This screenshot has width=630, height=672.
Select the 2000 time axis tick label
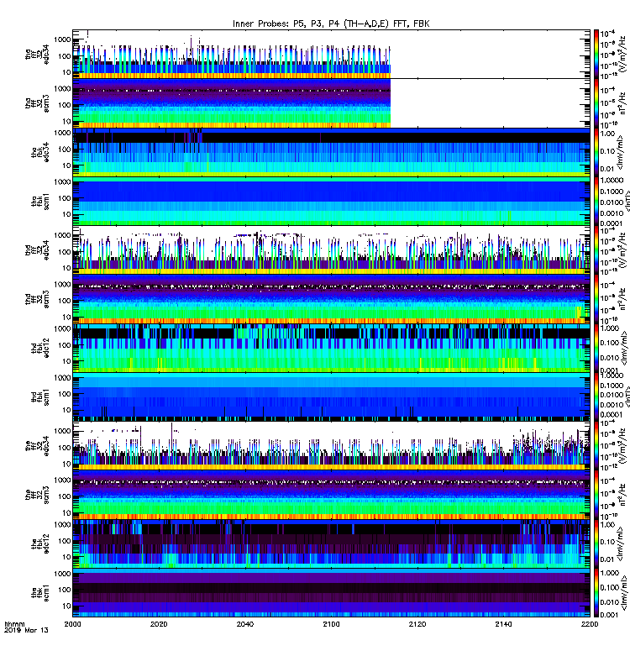pyautogui.click(x=72, y=624)
